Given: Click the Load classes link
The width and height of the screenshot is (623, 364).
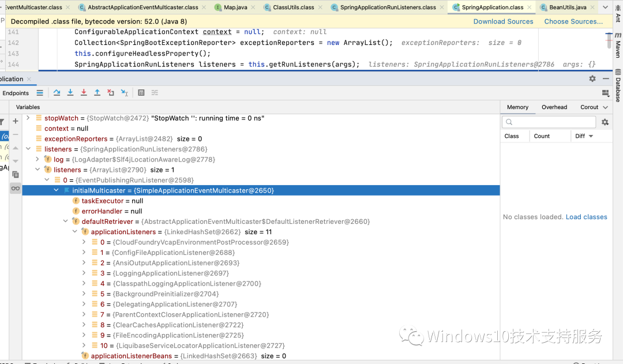Looking at the screenshot, I should pyautogui.click(x=586, y=217).
